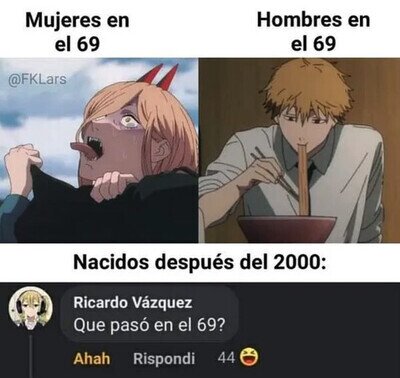Click the Nacidos después del 2000 caption
The image size is (400, 378).
point(199,262)
